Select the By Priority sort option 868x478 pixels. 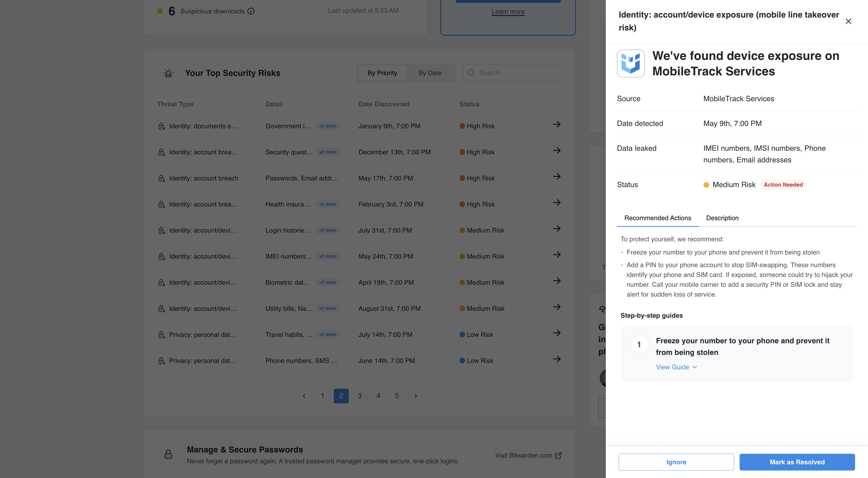pyautogui.click(x=382, y=73)
